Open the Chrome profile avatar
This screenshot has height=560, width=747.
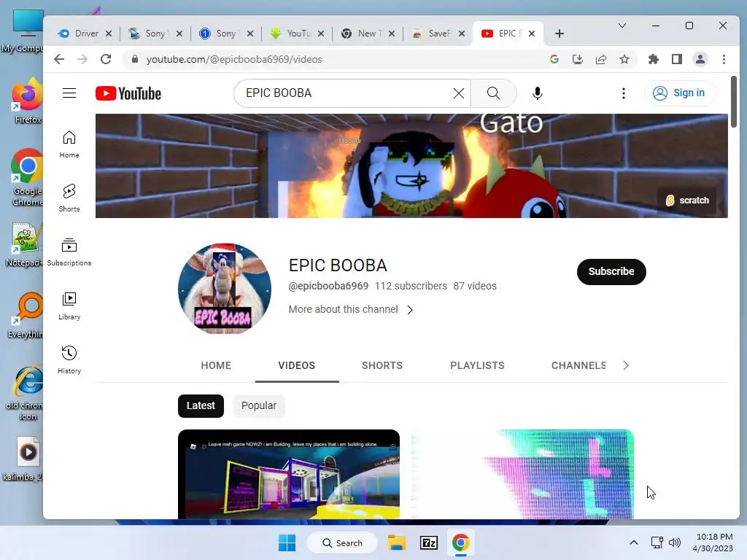[x=700, y=59]
